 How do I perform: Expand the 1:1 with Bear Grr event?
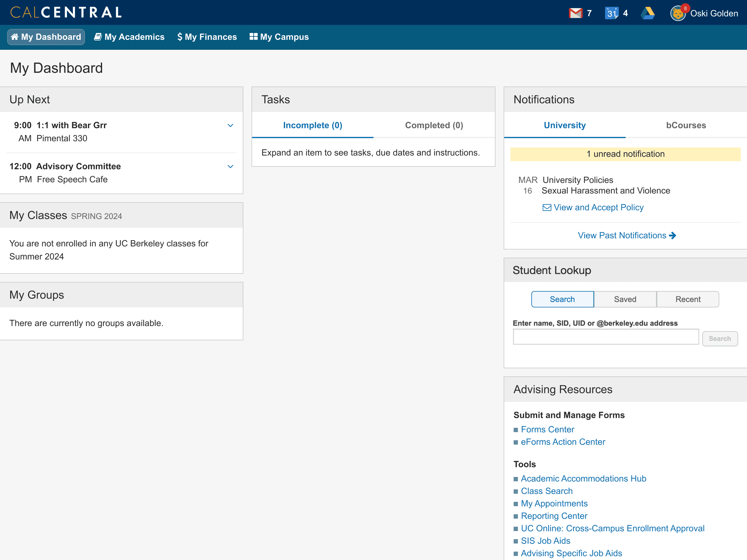coord(230,126)
